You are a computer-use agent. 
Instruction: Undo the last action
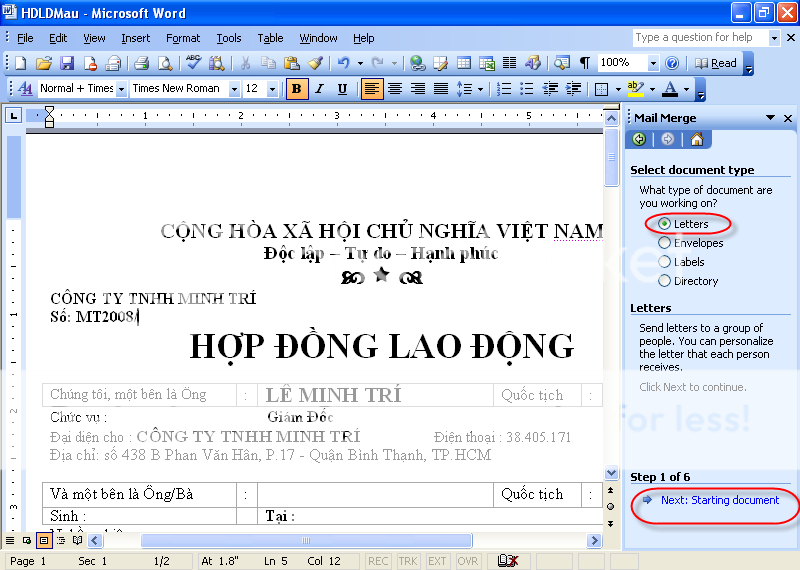(343, 63)
